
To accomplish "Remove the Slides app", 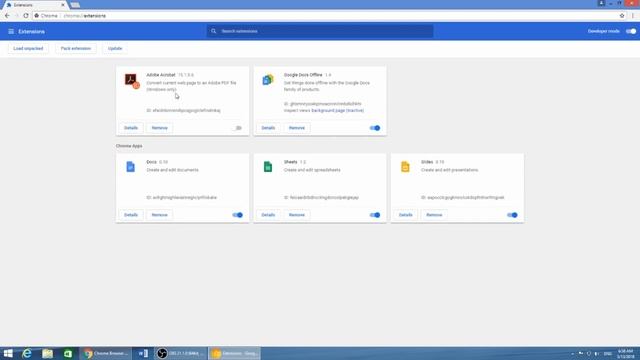I will click(x=434, y=215).
